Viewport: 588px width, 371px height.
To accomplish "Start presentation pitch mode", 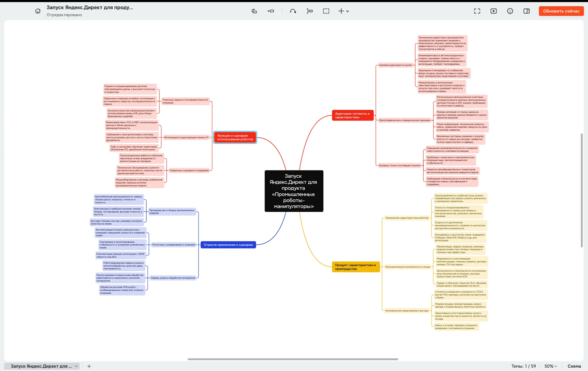I will [x=494, y=11].
